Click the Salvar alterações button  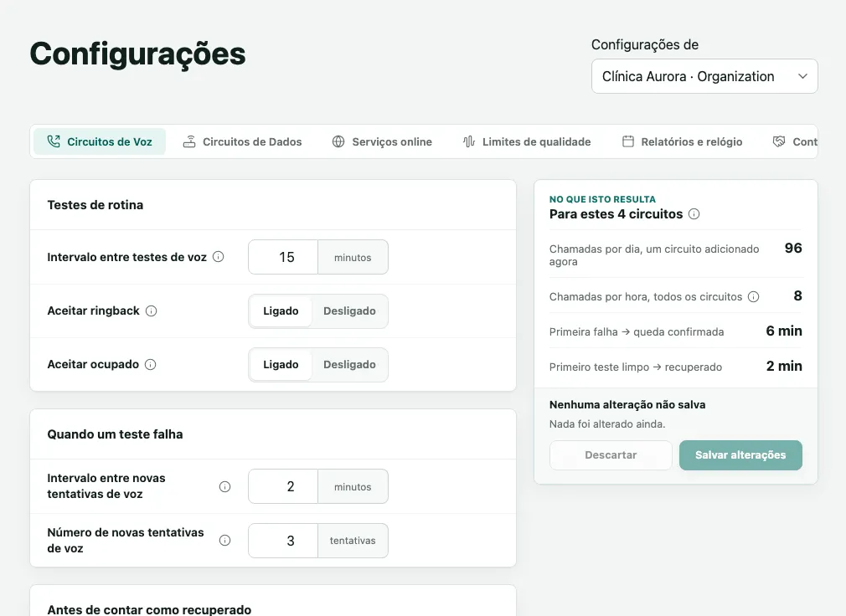740,455
